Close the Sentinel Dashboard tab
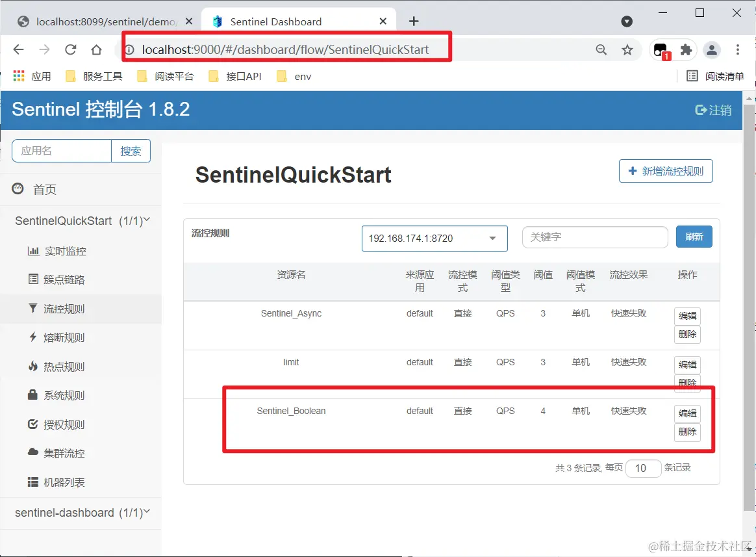The image size is (756, 557). (383, 21)
